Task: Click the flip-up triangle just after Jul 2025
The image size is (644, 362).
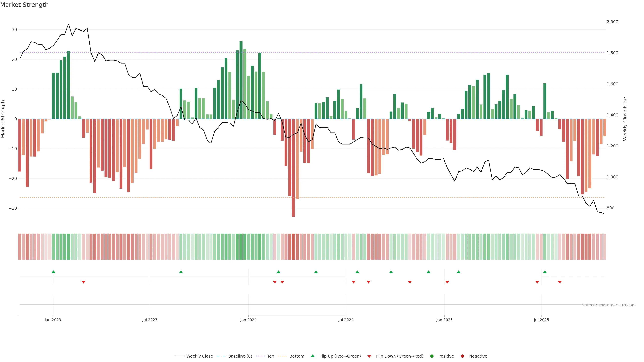Action: (545, 272)
